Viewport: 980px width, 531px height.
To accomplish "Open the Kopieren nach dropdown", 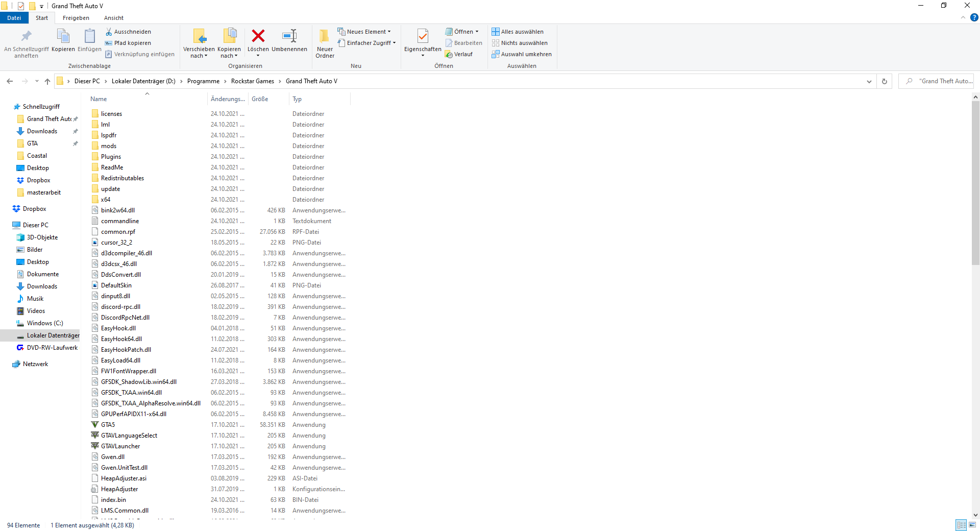I will (229, 44).
